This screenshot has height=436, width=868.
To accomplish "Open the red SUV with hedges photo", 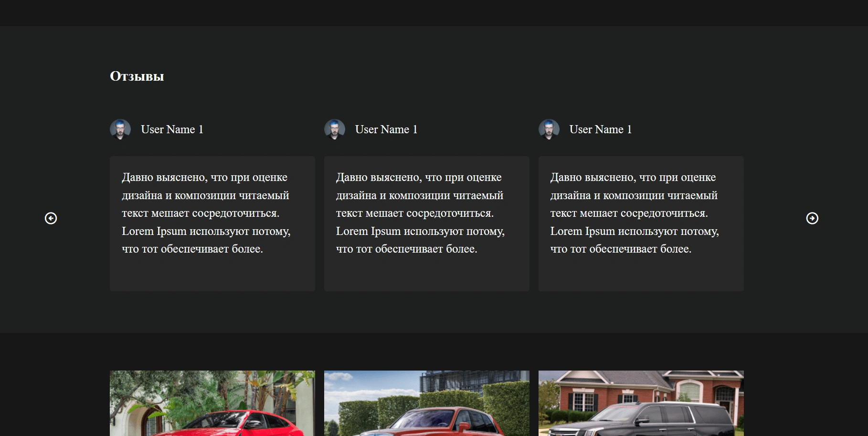I will [x=427, y=403].
